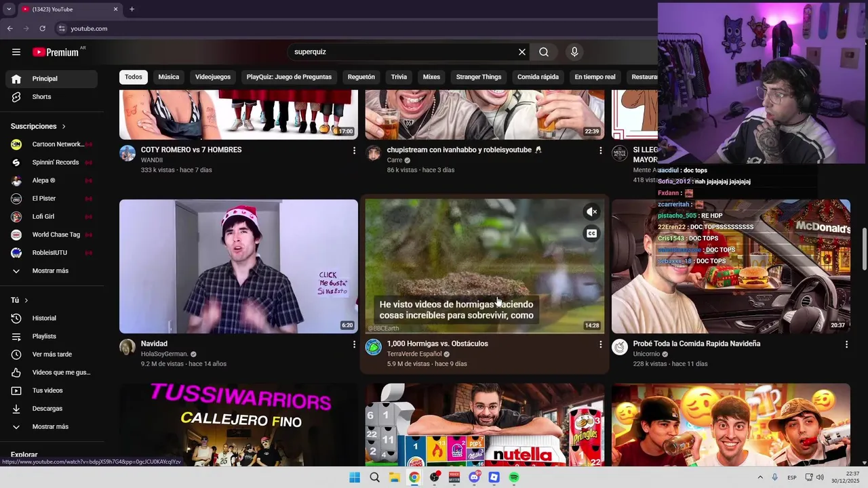
Task: Open options menu for chupistream video
Action: [600, 150]
